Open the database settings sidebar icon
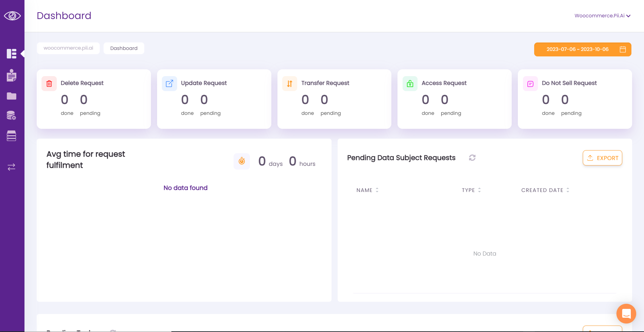This screenshot has height=332, width=644. pyautogui.click(x=12, y=116)
